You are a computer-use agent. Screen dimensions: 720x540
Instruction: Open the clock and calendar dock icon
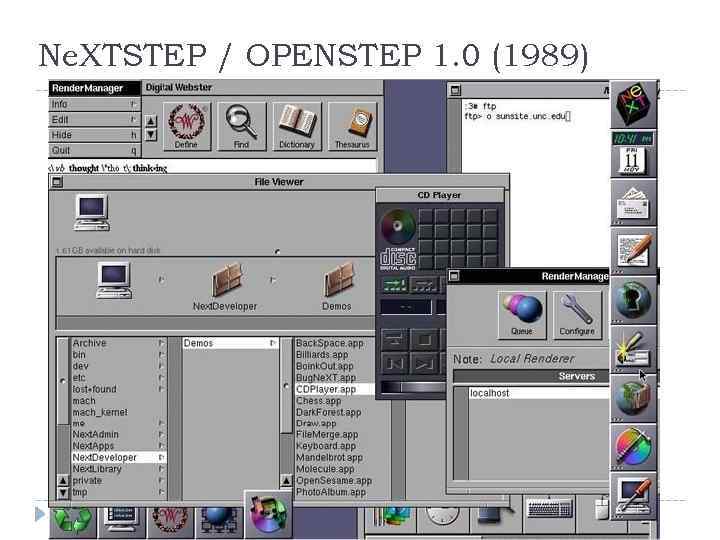pos(633,154)
